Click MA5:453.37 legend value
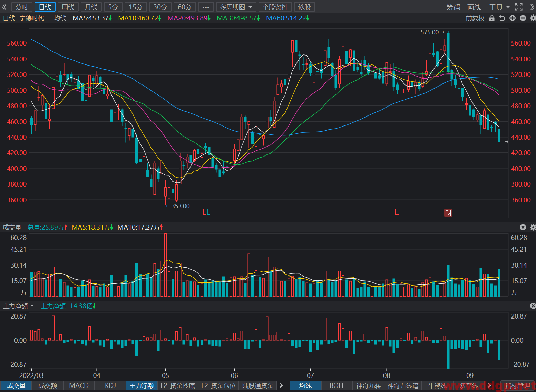 click(92, 18)
